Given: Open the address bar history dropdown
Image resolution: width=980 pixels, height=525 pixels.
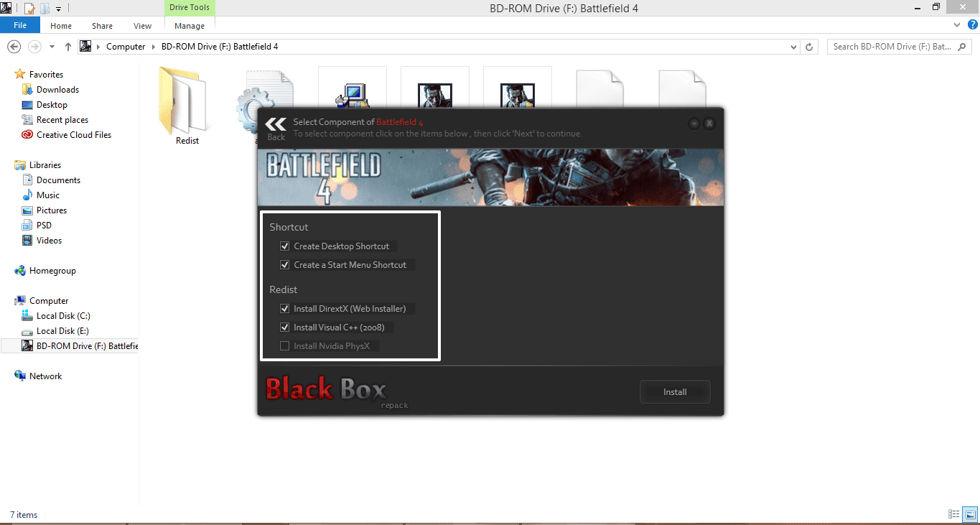Looking at the screenshot, I should click(x=793, y=47).
